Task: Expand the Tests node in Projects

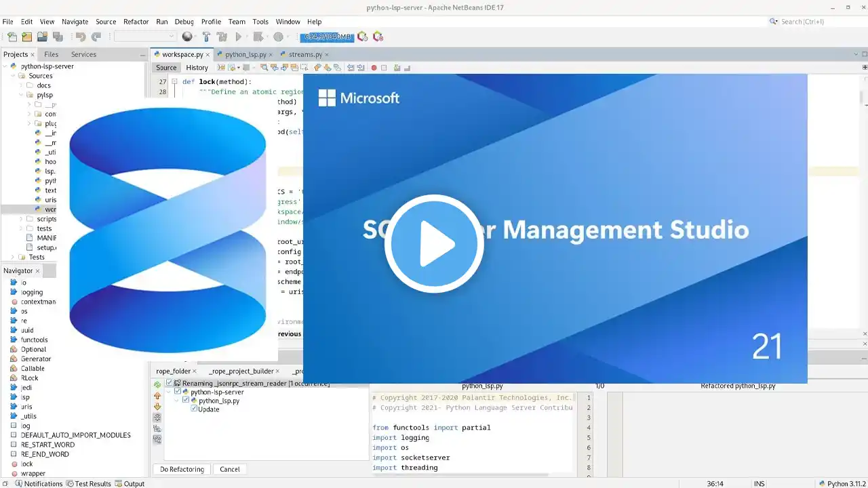Action: coord(13,257)
